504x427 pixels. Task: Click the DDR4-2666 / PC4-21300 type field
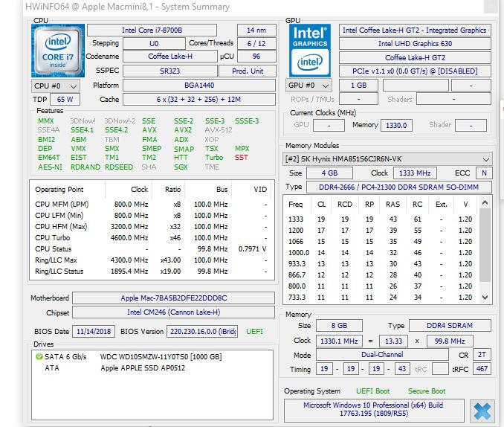tap(399, 187)
